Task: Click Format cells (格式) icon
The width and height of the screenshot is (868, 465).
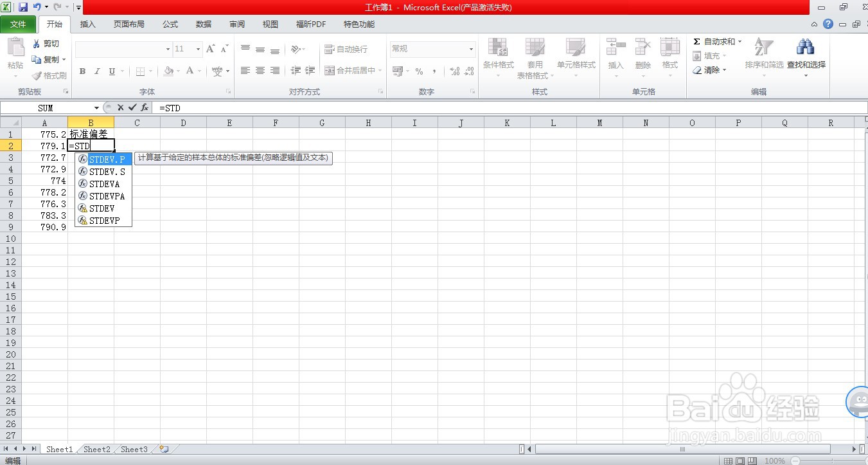Action: pyautogui.click(x=670, y=48)
